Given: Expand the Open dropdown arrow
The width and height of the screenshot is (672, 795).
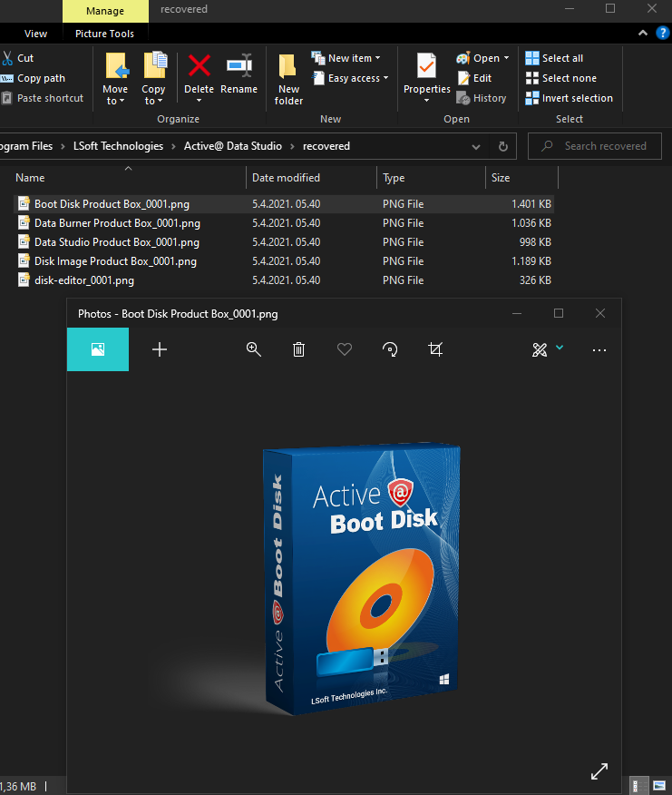Looking at the screenshot, I should (506, 58).
